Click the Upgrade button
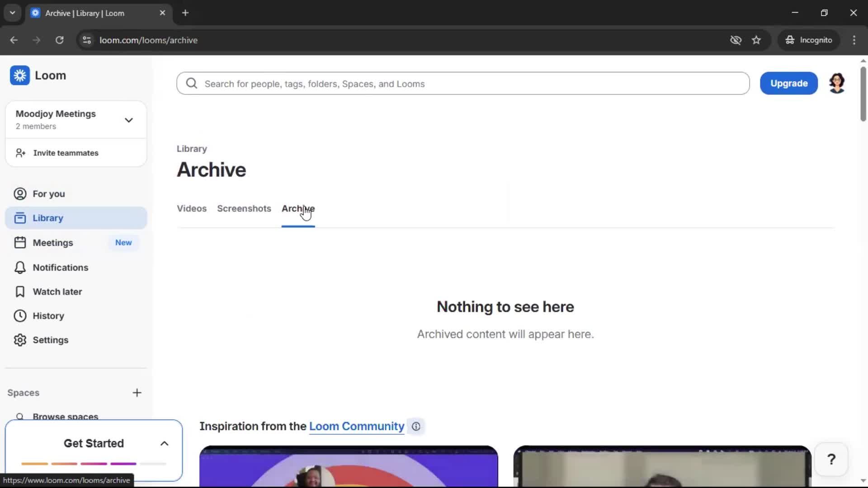 pyautogui.click(x=788, y=83)
